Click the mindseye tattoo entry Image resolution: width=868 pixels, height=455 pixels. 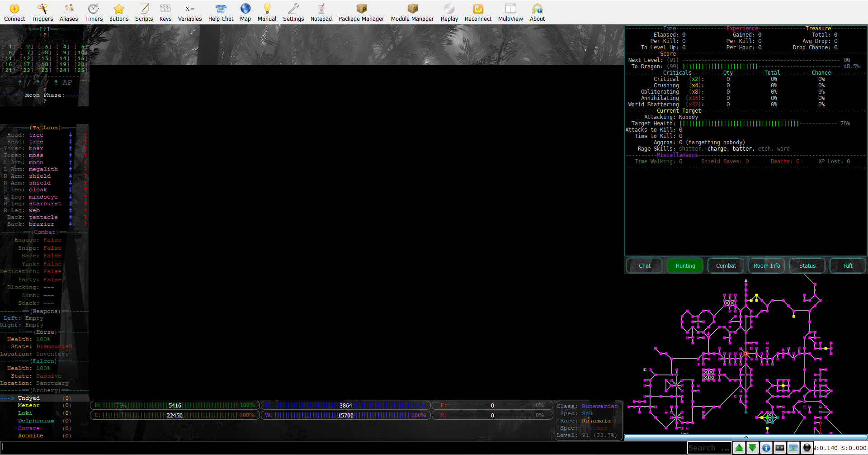pos(43,197)
